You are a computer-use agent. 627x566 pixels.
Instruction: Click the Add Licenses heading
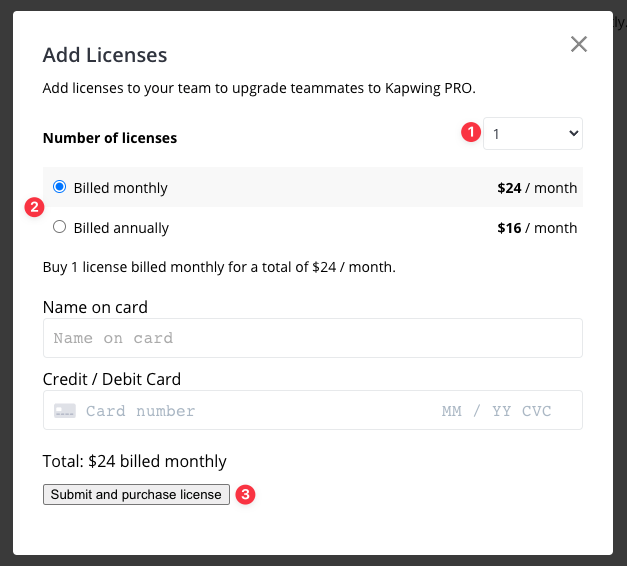104,55
